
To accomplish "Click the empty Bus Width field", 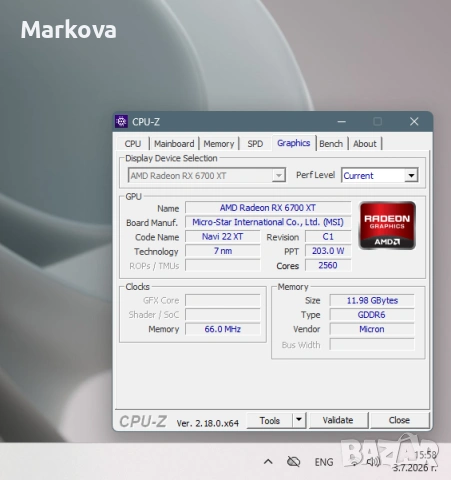I will point(372,345).
